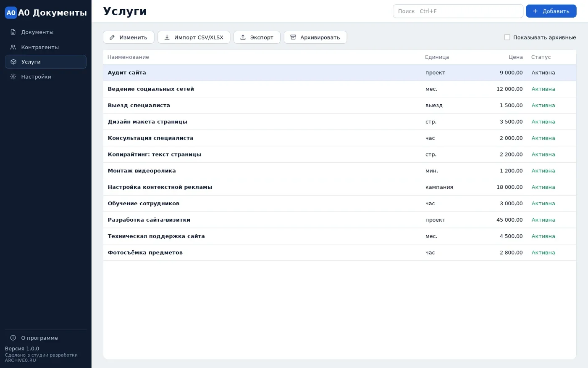Click the info icon beside О программе
Viewport: 588px width, 368px height.
coord(13,338)
